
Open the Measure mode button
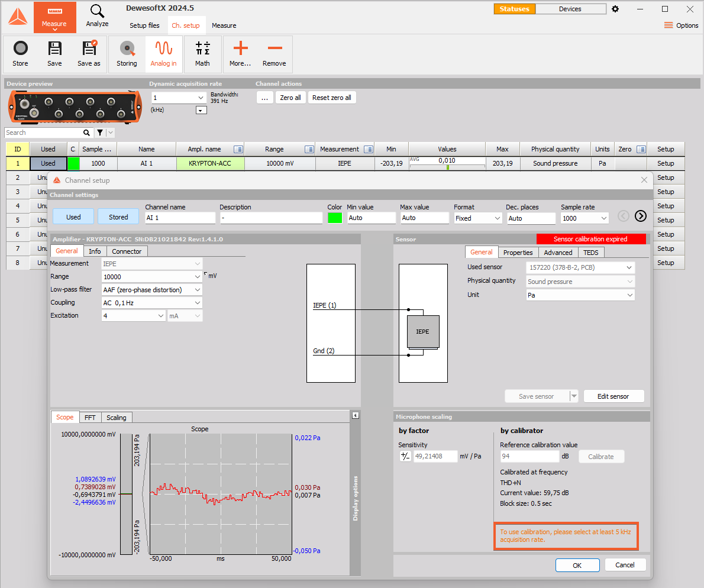[54, 17]
